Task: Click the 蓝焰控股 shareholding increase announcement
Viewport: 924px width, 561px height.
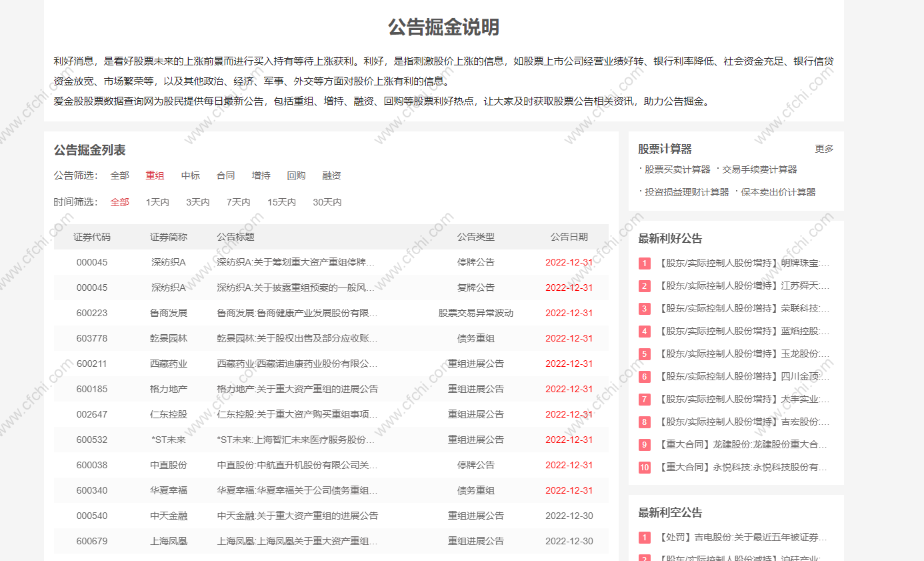Action: 743,331
